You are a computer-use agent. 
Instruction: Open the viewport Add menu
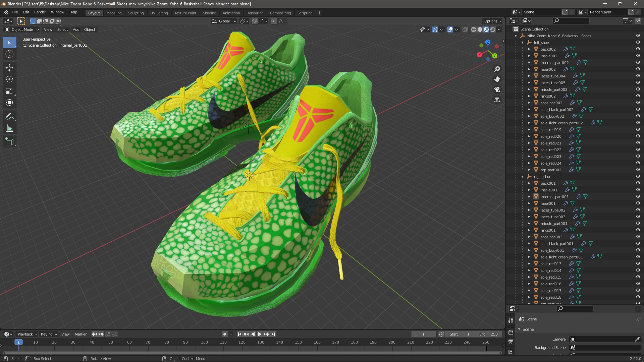coord(76,29)
